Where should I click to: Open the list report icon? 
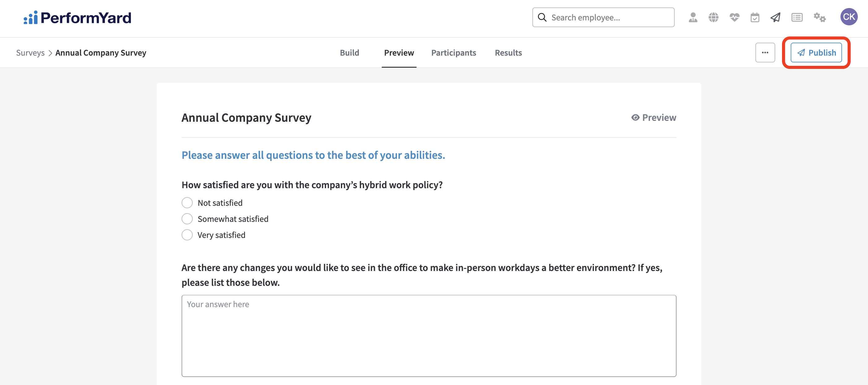[x=797, y=18]
